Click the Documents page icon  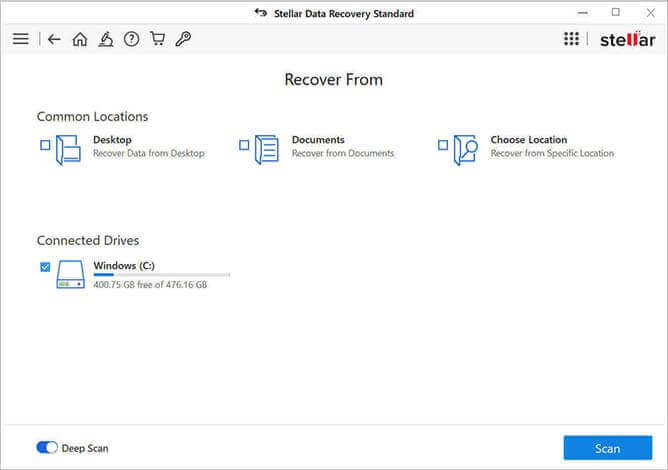point(267,150)
